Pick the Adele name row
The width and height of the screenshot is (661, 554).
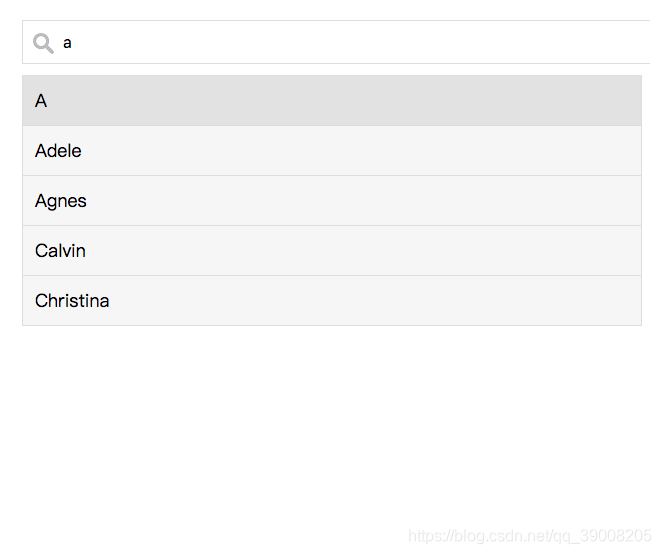332,151
